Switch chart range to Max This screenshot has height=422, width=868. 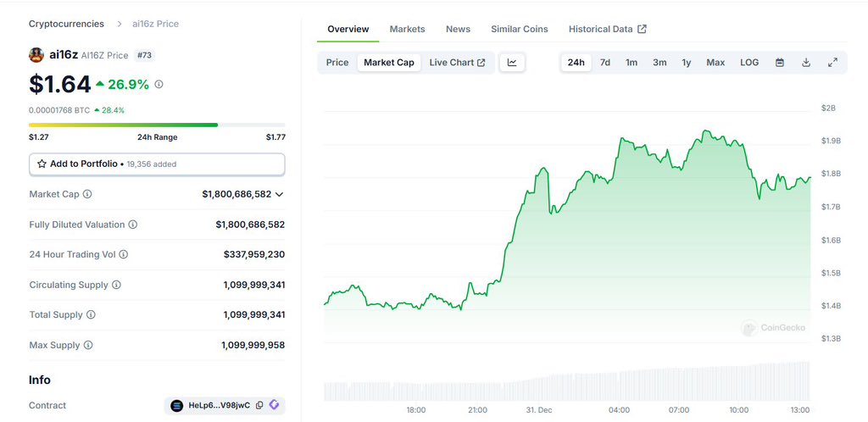click(x=715, y=63)
